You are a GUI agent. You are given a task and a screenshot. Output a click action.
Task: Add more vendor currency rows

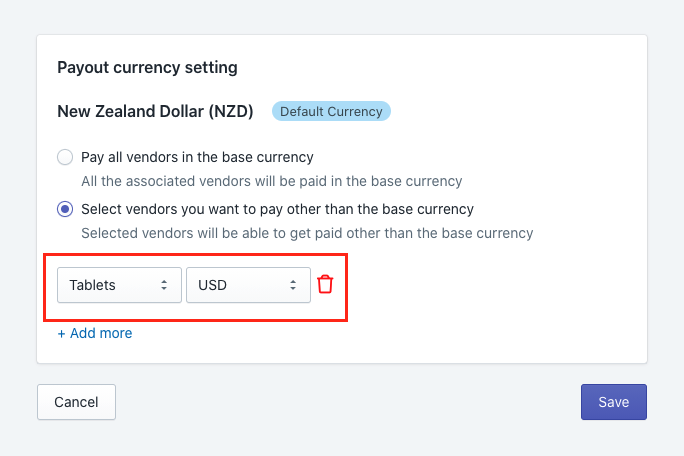coord(95,333)
